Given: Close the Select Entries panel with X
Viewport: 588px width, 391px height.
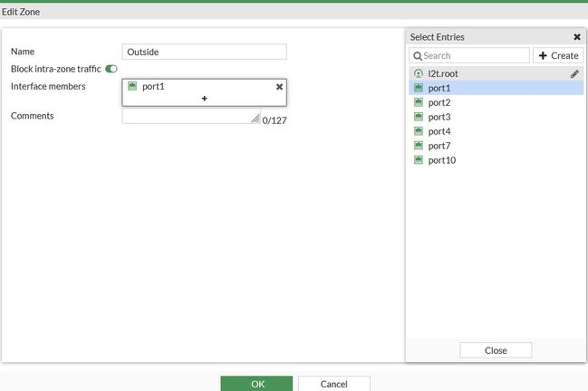Looking at the screenshot, I should pos(577,37).
